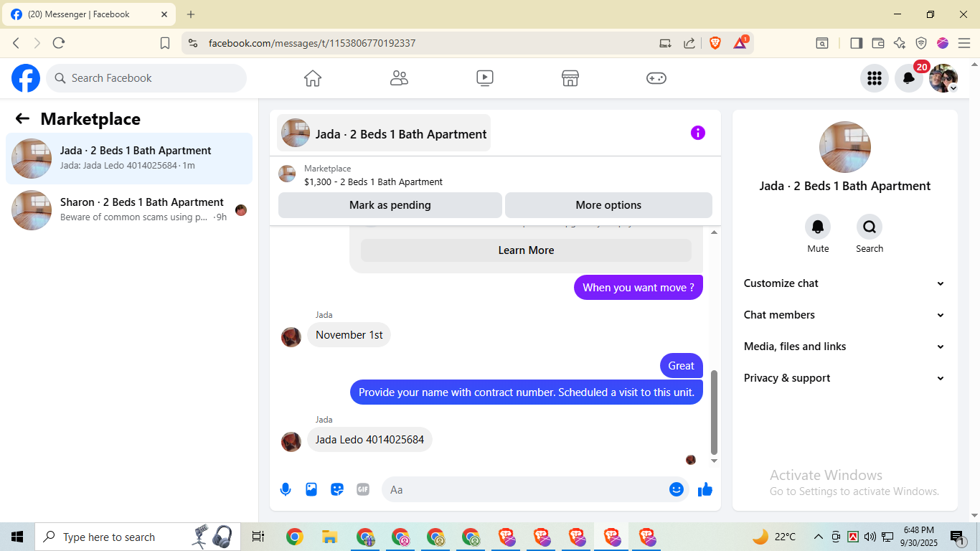980x551 pixels.
Task: Open the Friends icon in top navigation
Action: click(x=399, y=78)
